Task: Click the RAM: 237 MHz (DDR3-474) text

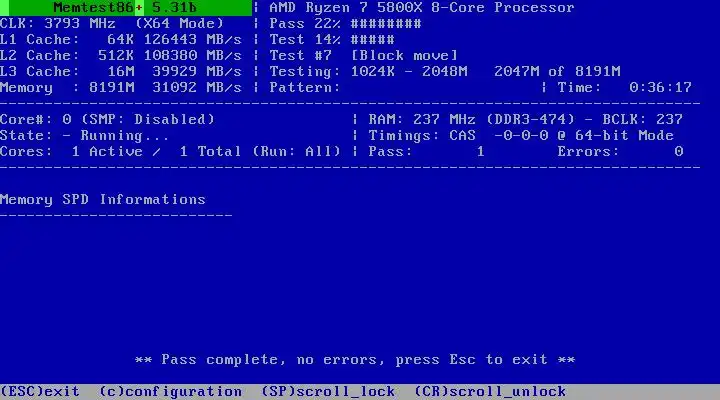Action: click(x=472, y=119)
